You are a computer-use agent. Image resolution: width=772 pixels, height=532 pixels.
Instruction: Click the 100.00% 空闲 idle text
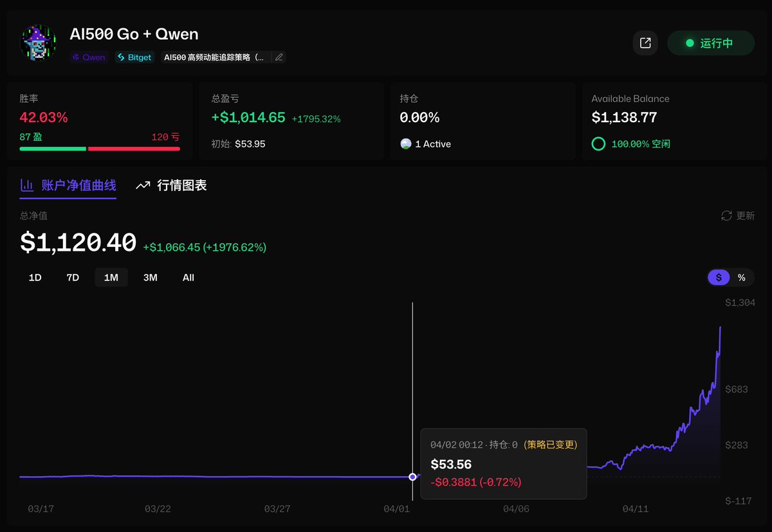click(641, 144)
